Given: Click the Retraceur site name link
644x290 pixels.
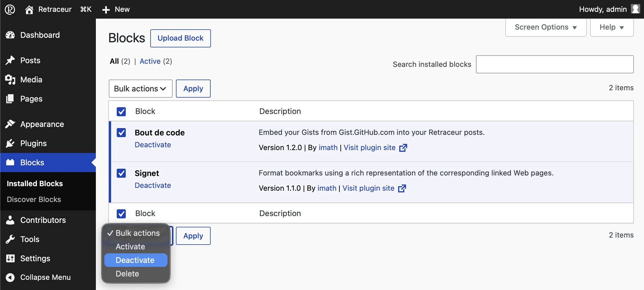Looking at the screenshot, I should [55, 9].
